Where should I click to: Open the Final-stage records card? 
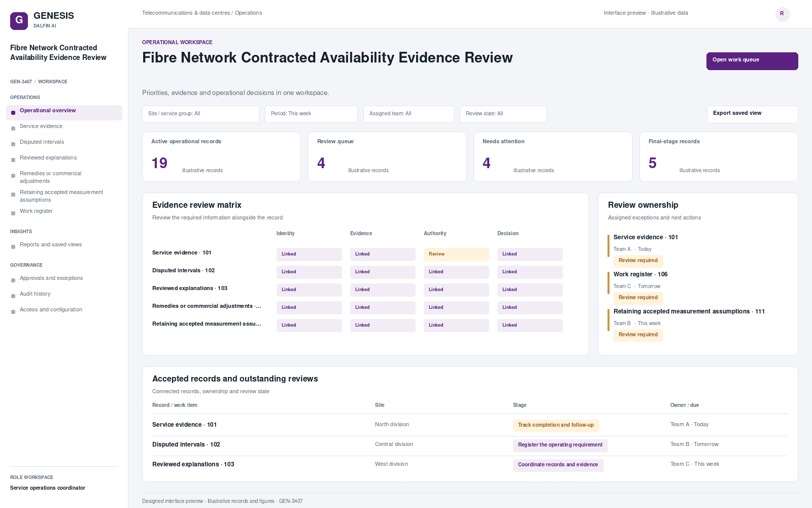click(x=719, y=156)
